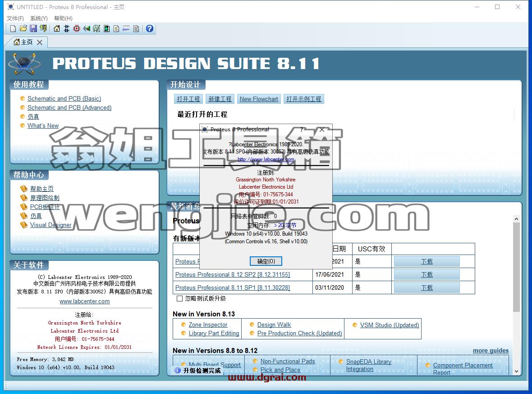Click the 新建工程 button
This screenshot has width=532, height=394.
[220, 99]
